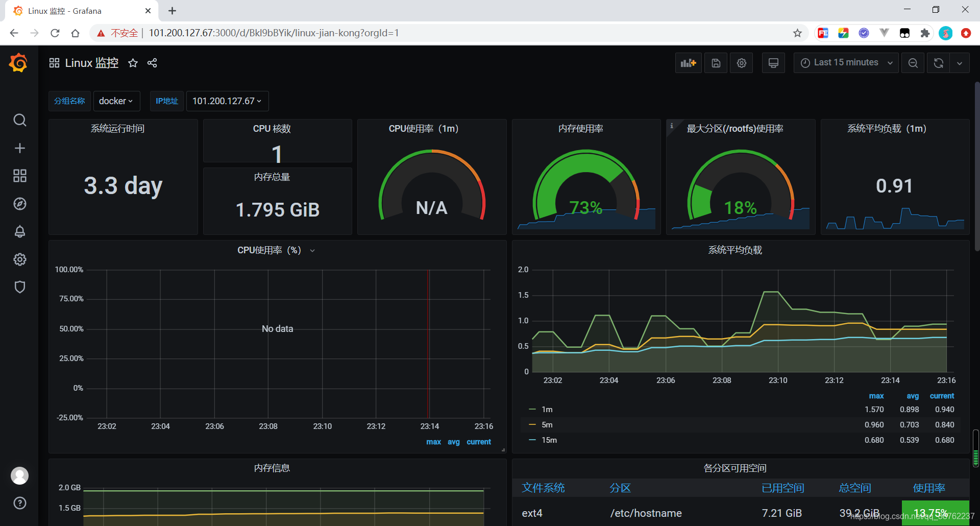The image size is (980, 526).
Task: Cycle view mode with monitor icon
Action: [x=773, y=63]
